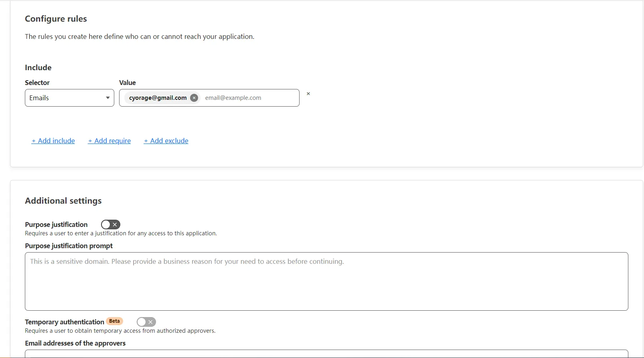
Task: Delete the Include rule row
Action: [308, 94]
